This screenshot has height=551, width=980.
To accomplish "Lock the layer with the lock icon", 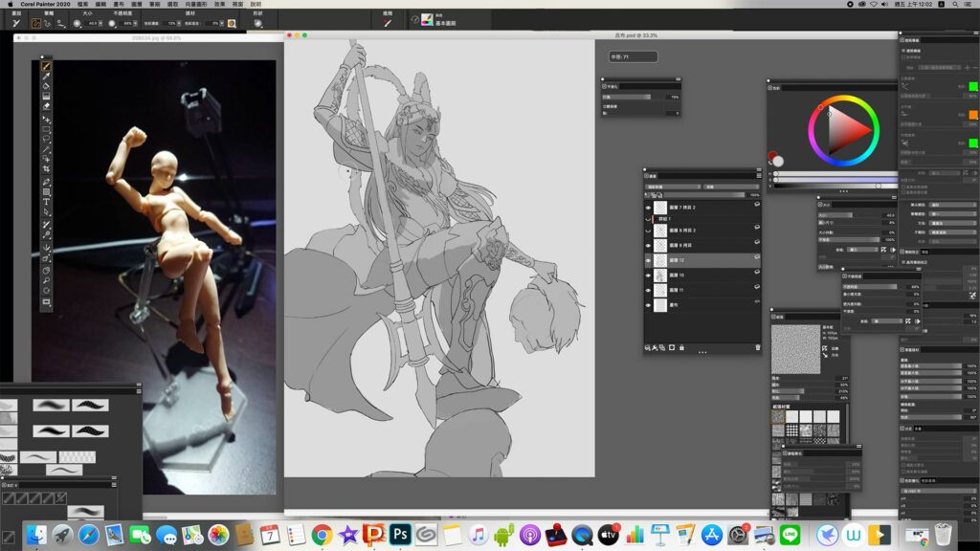I will (681, 348).
